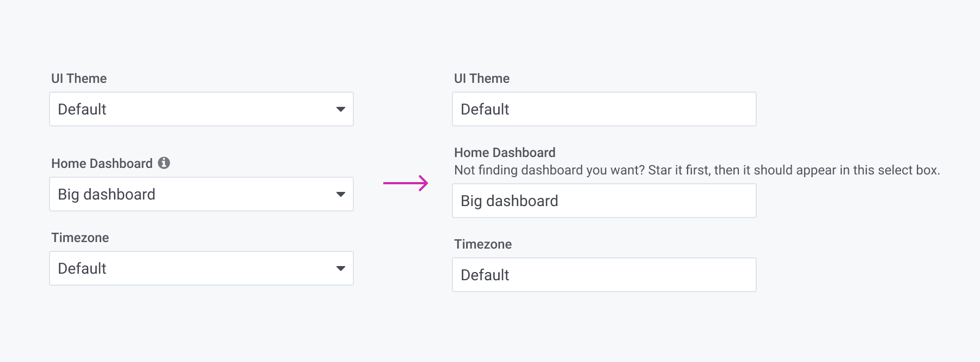Focus the Big dashboard field under the help text
980x362 pixels.
click(x=604, y=201)
